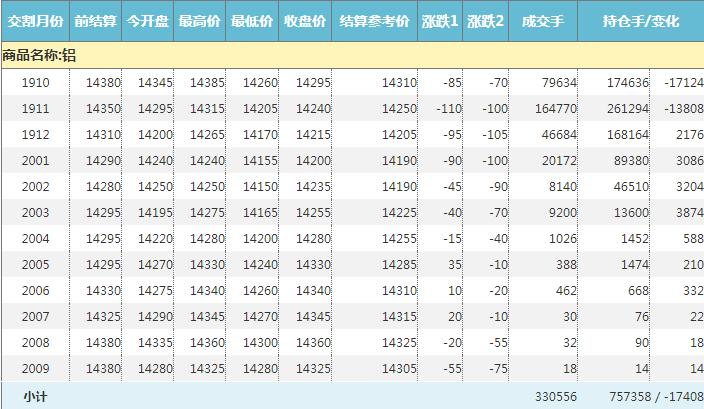Click the 涨跌2 column header

[x=486, y=21]
